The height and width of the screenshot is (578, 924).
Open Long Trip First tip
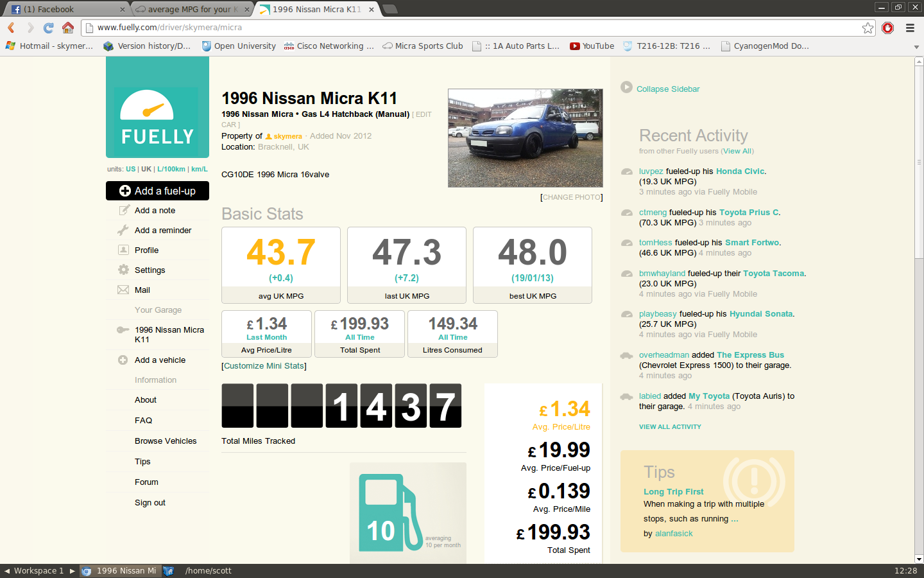coord(674,491)
